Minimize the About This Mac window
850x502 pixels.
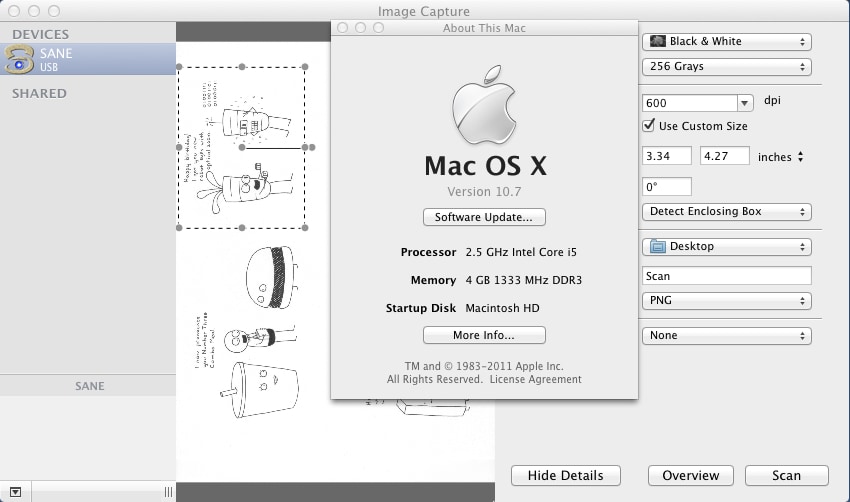point(360,28)
